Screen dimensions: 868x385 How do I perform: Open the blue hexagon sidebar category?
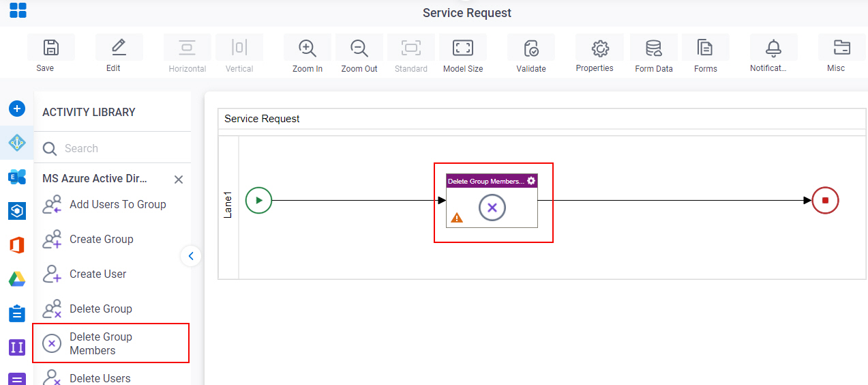17,211
